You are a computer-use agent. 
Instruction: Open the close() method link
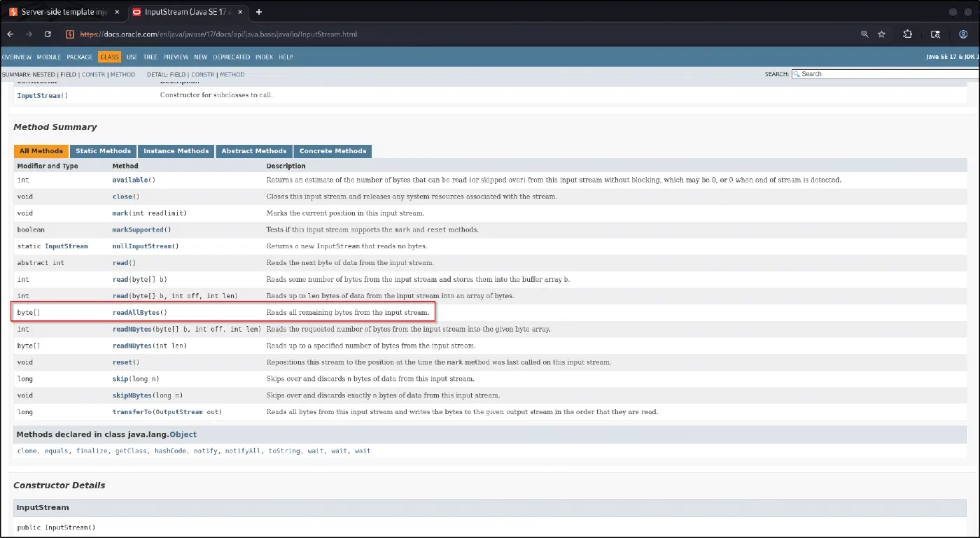(122, 197)
